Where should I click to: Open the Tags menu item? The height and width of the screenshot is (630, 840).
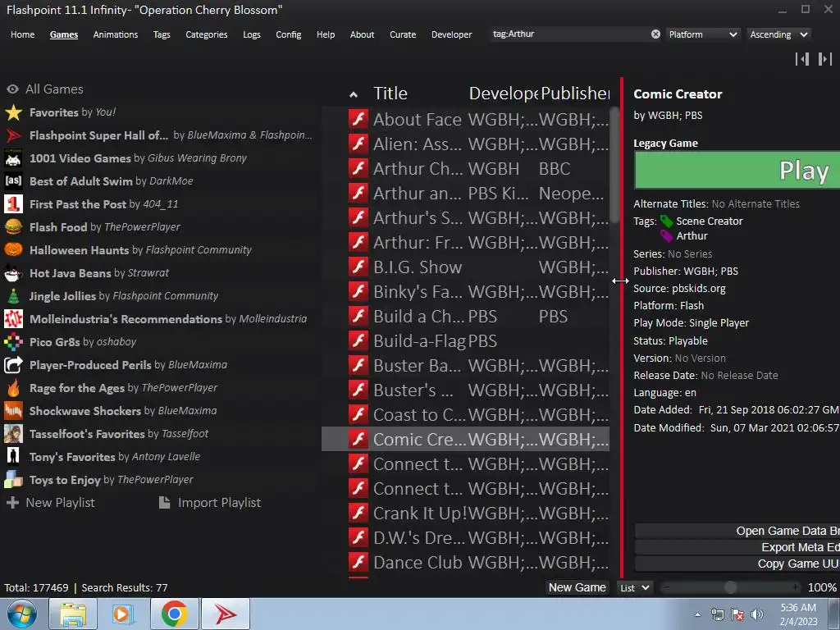pyautogui.click(x=162, y=34)
